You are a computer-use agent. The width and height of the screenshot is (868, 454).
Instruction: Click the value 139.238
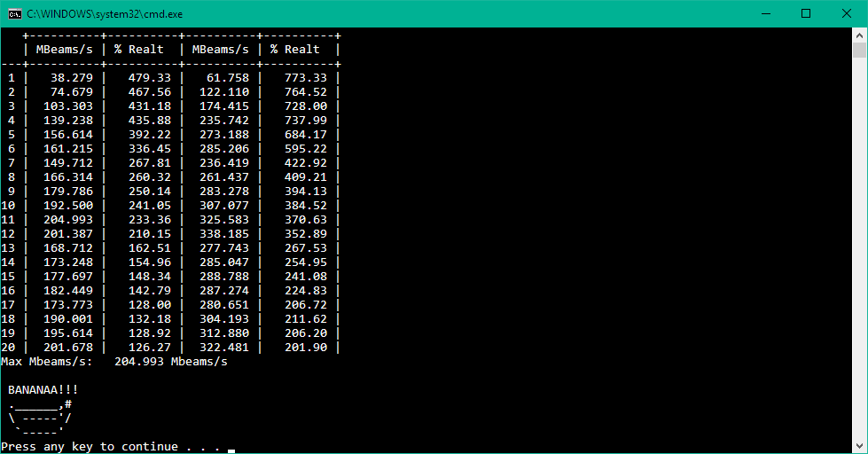[x=68, y=120]
